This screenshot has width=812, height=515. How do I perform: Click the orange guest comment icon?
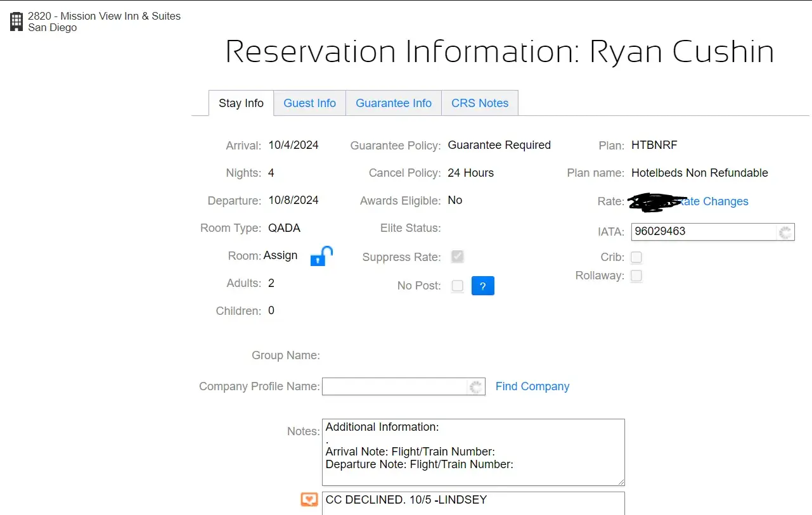(x=309, y=500)
